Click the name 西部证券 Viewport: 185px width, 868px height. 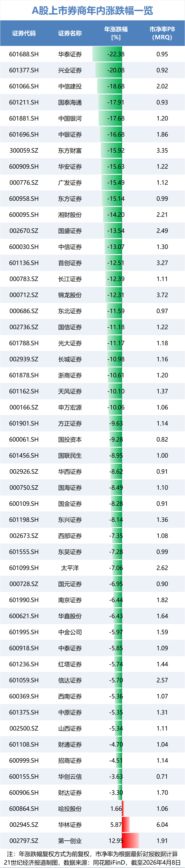click(70, 536)
